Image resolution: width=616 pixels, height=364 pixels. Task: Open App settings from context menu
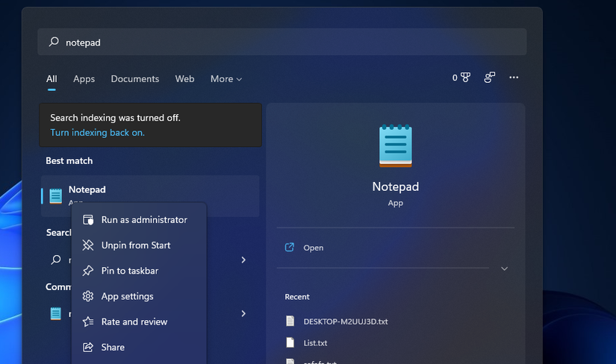[139, 296]
